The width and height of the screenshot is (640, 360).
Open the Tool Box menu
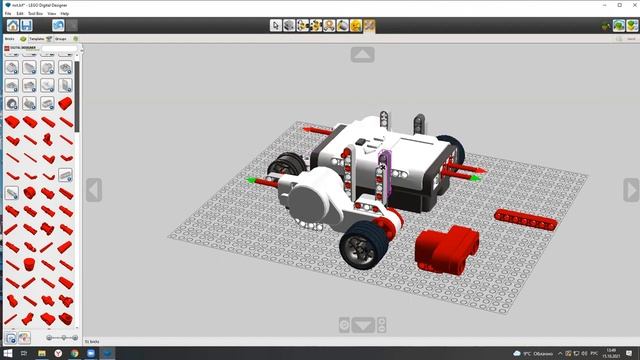coord(35,13)
